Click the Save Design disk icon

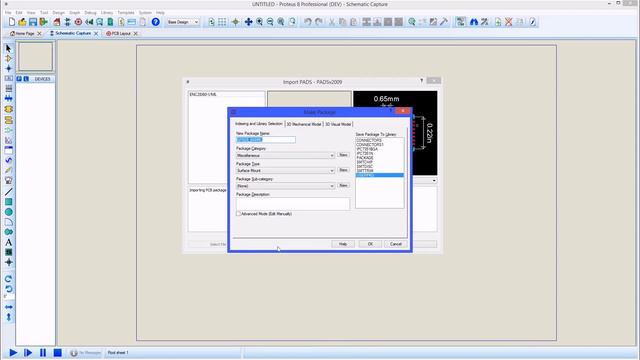tap(33, 22)
